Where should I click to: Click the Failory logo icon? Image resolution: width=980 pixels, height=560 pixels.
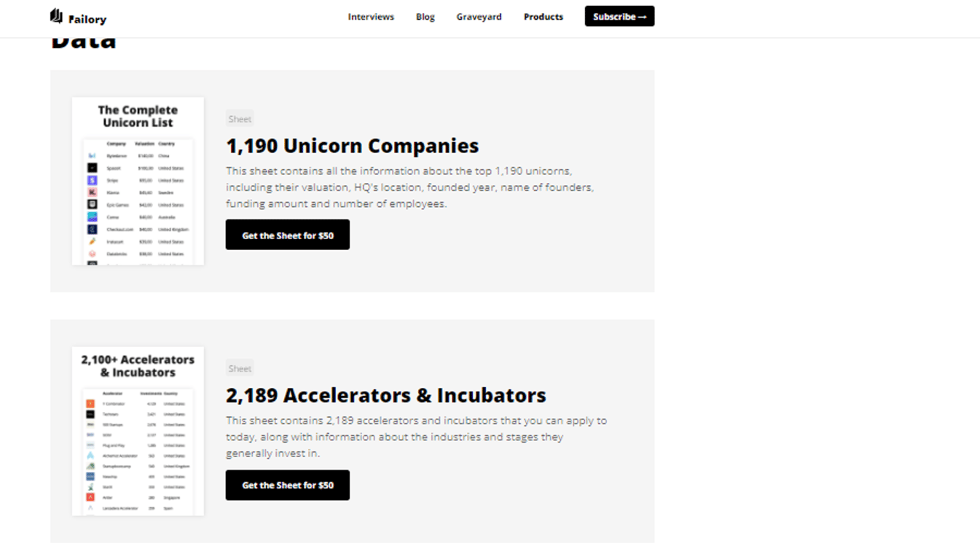tap(57, 16)
